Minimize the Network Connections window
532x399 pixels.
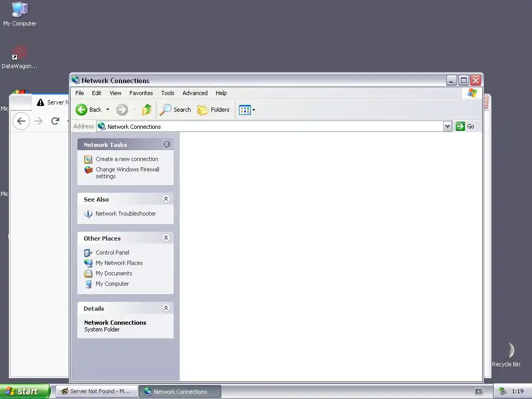pos(451,81)
